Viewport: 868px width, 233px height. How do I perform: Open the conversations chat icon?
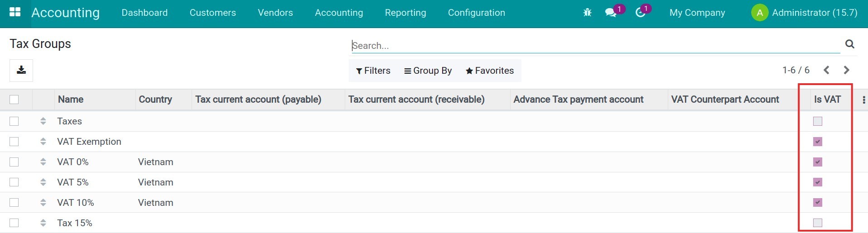611,13
